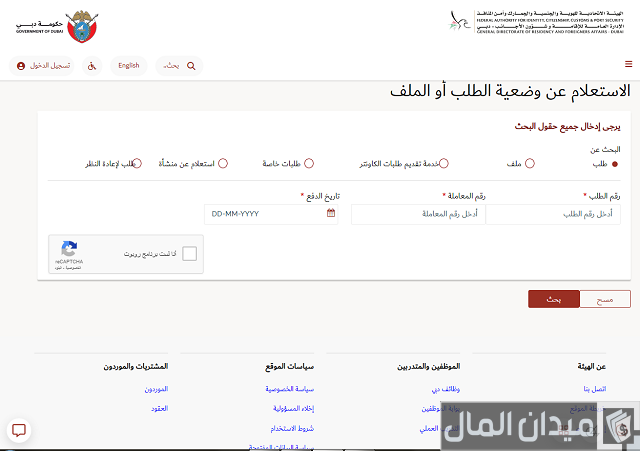Open calendar icon in payment date field
This screenshot has height=451, width=640.
click(331, 213)
